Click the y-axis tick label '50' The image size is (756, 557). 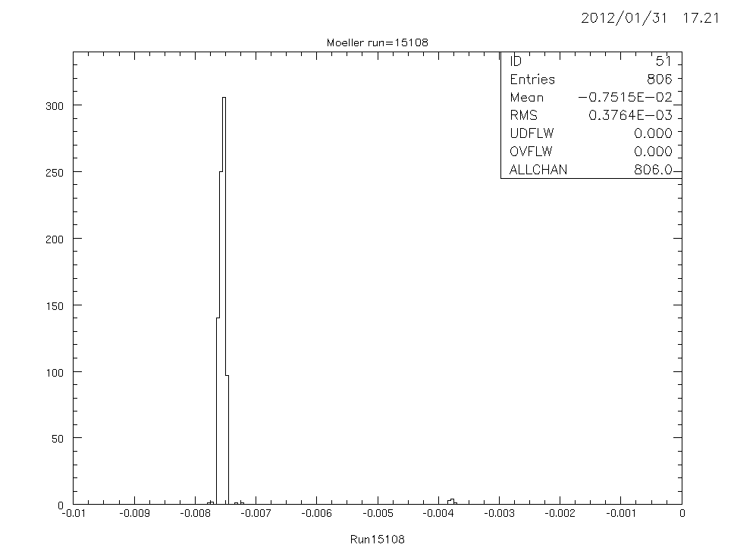click(x=58, y=439)
